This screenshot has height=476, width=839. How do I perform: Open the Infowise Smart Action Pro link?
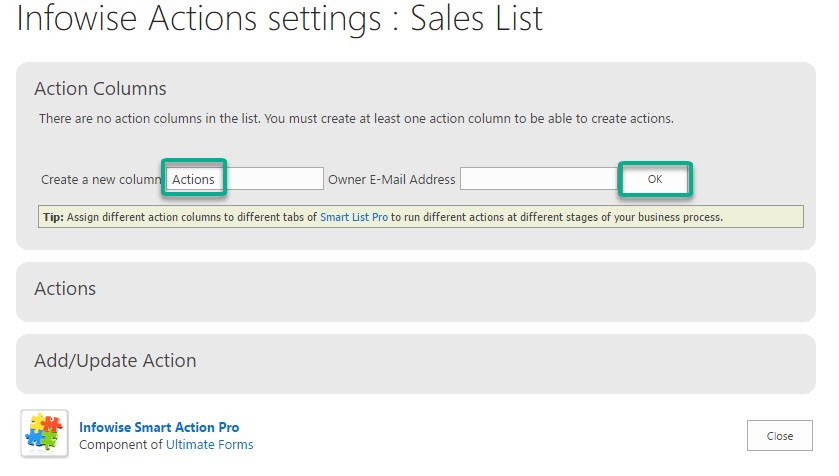[x=159, y=427]
